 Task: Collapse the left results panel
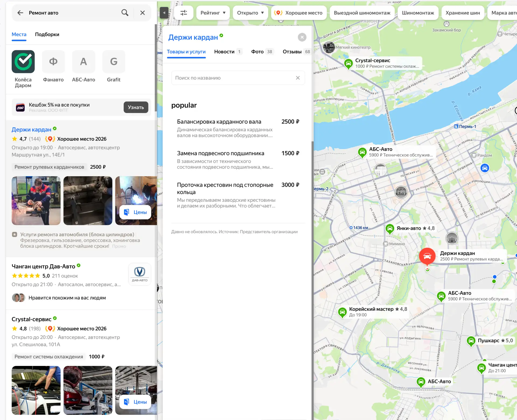click(164, 13)
